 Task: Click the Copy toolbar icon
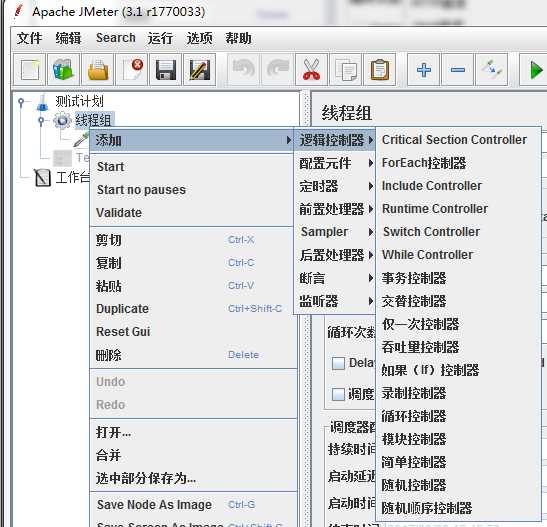click(x=346, y=69)
